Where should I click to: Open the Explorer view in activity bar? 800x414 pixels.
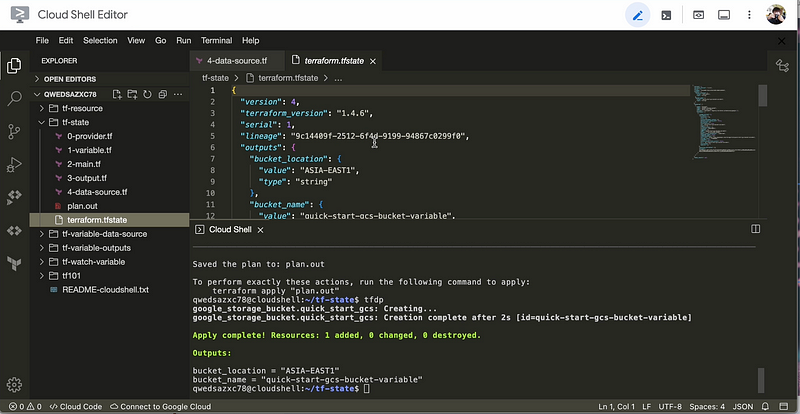[x=14, y=65]
